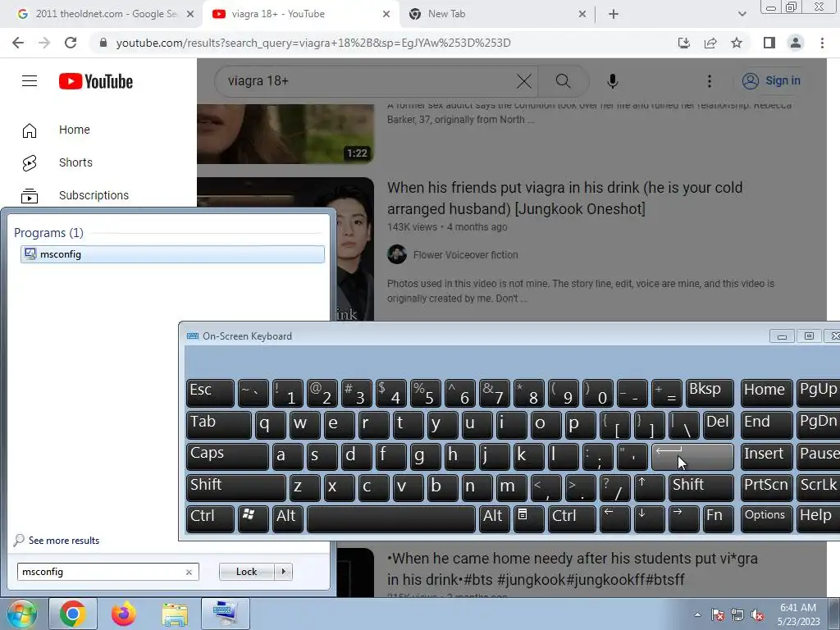Screen dimensions: 840x630
Task: Open the Chrome share icon
Action: 710,43
